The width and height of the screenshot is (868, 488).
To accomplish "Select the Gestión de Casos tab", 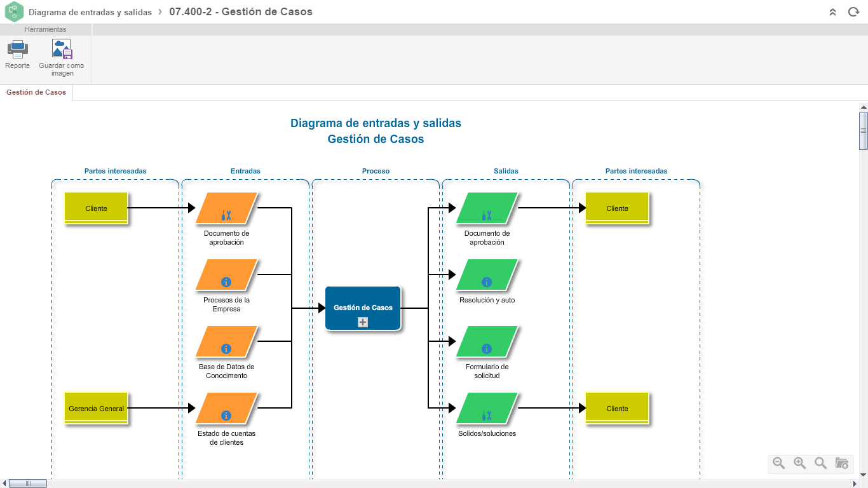I will [36, 93].
